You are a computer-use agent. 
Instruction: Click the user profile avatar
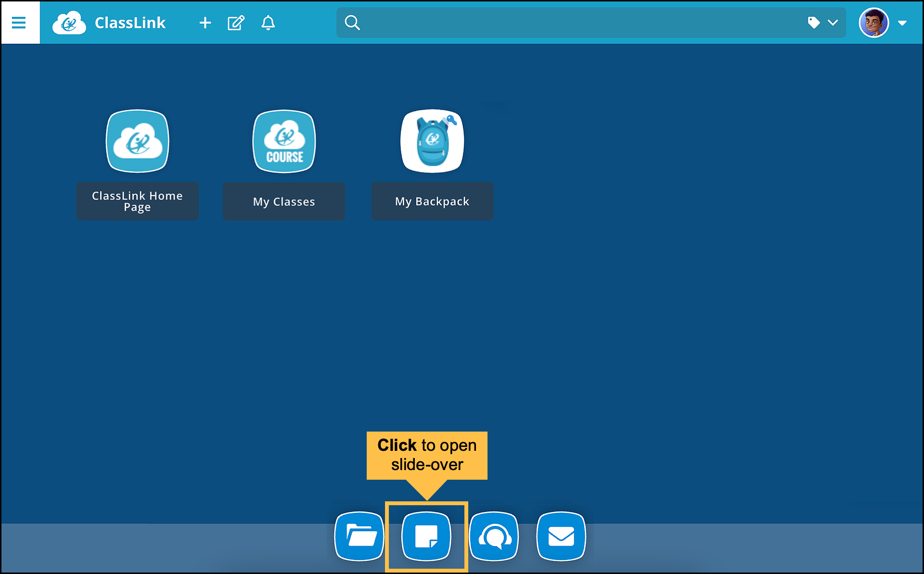point(873,23)
